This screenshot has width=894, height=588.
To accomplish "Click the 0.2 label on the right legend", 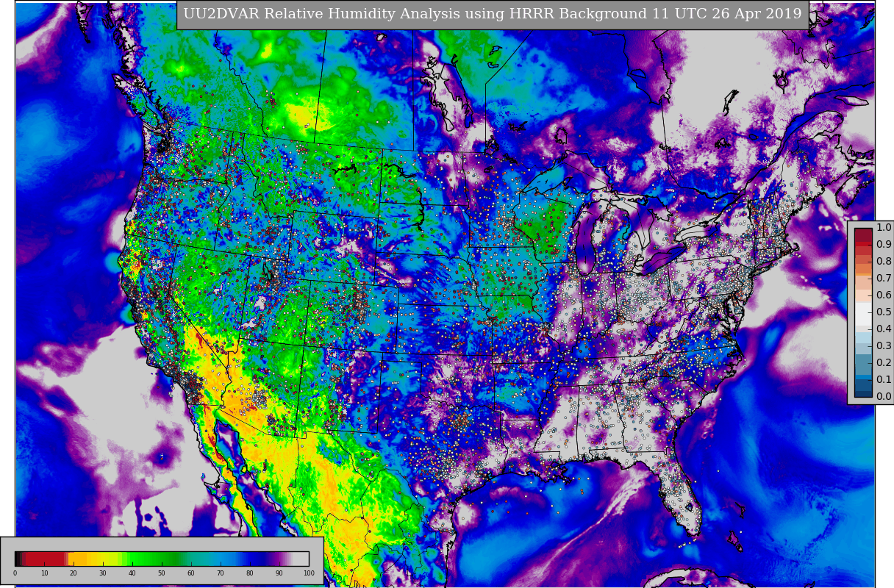I will [884, 362].
